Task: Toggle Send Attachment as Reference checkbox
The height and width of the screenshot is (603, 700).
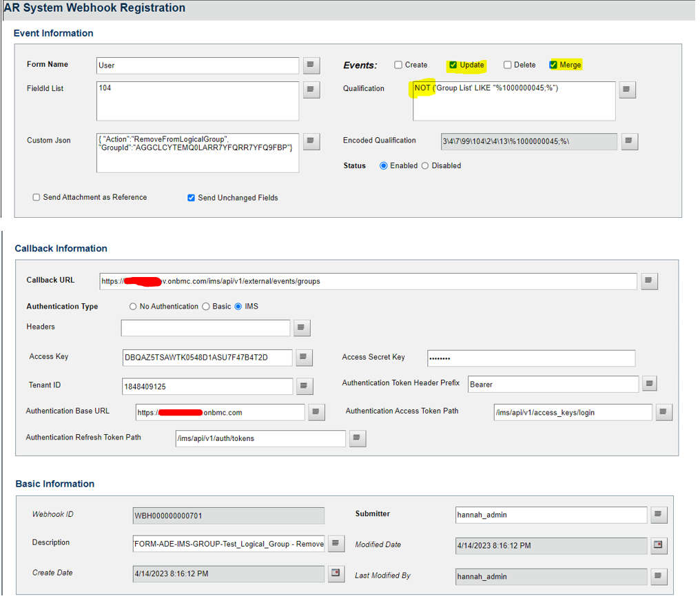Action: pyautogui.click(x=35, y=197)
